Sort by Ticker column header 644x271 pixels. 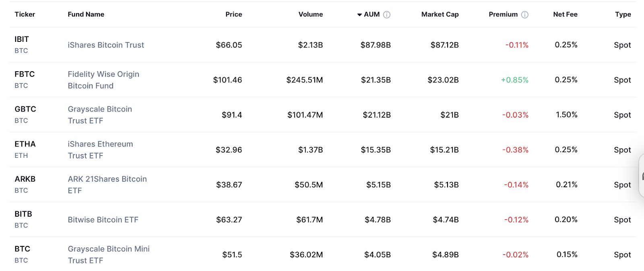(x=25, y=14)
